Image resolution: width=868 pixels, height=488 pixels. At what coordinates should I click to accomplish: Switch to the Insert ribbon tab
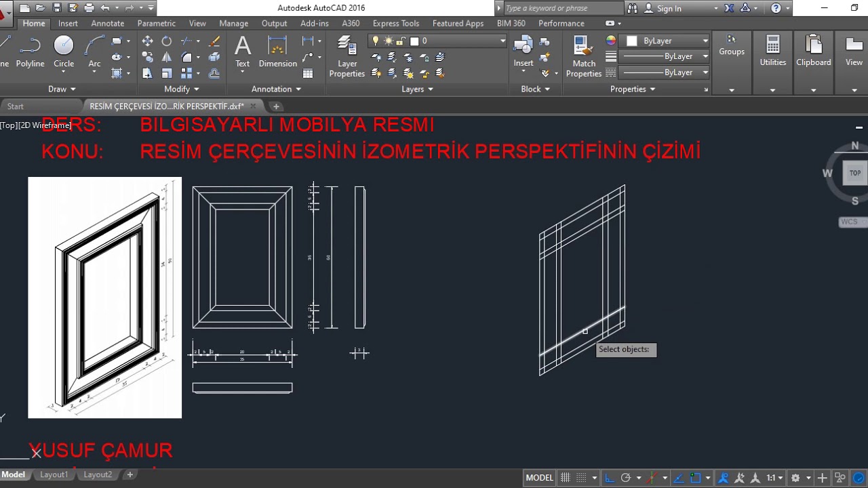(68, 23)
